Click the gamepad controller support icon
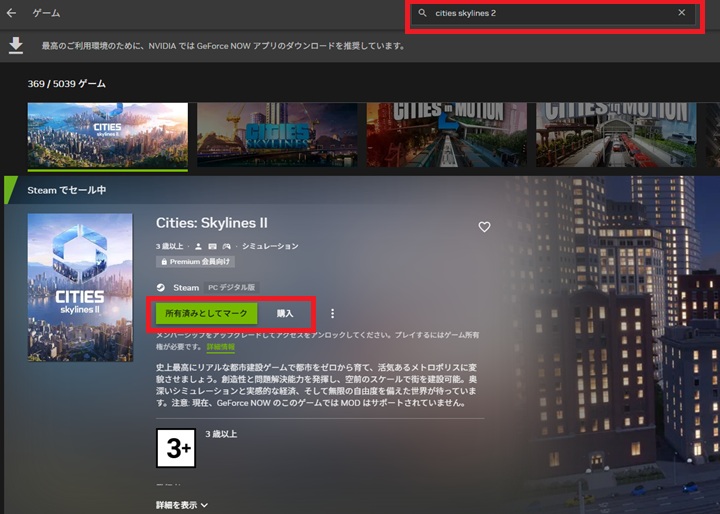The height and width of the screenshot is (514, 720). click(228, 245)
